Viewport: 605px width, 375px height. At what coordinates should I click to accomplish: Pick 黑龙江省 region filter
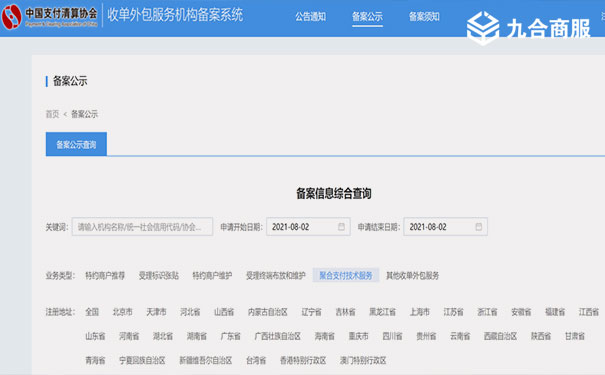pyautogui.click(x=382, y=312)
